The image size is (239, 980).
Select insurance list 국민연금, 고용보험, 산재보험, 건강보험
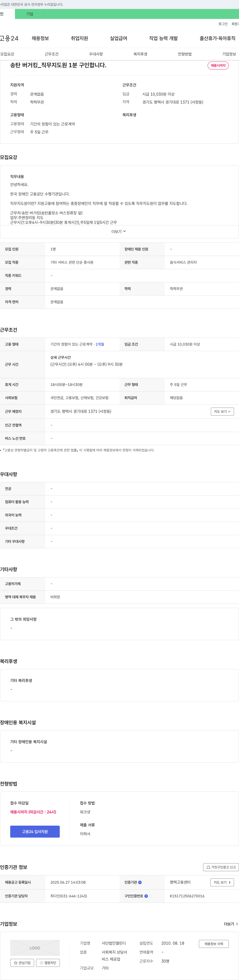(x=79, y=398)
